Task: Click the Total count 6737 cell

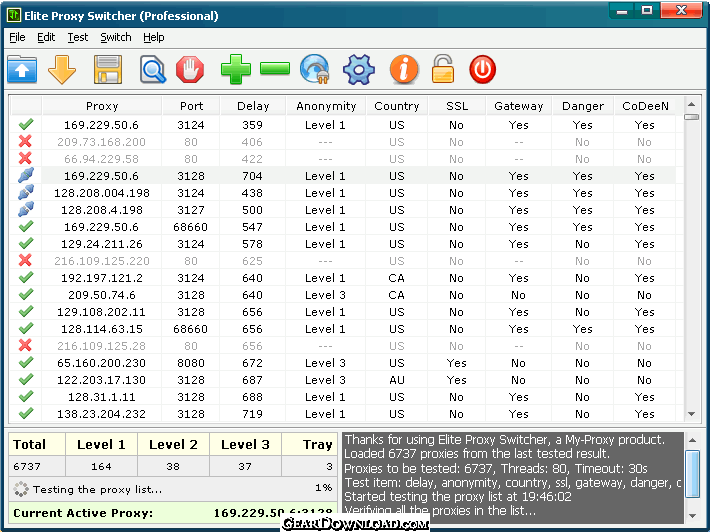Action: tap(37, 466)
